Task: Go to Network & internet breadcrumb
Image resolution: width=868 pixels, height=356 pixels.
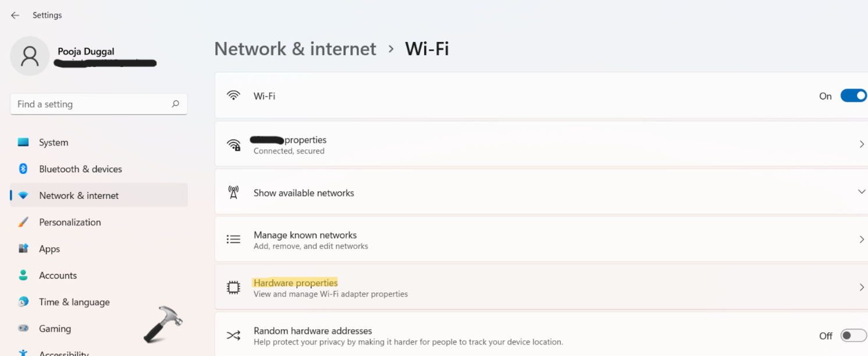Action: pyautogui.click(x=295, y=49)
